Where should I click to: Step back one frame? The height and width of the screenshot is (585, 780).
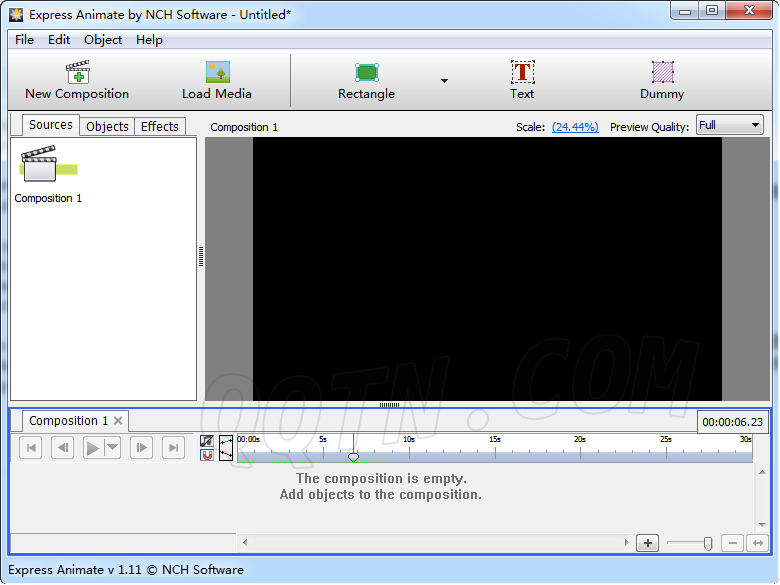(62, 448)
